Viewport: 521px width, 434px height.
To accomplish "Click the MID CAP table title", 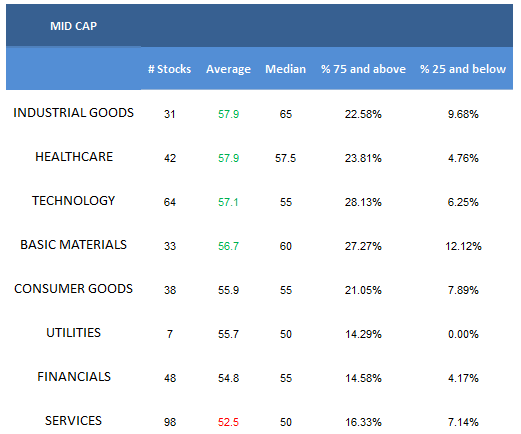I will tap(73, 26).
